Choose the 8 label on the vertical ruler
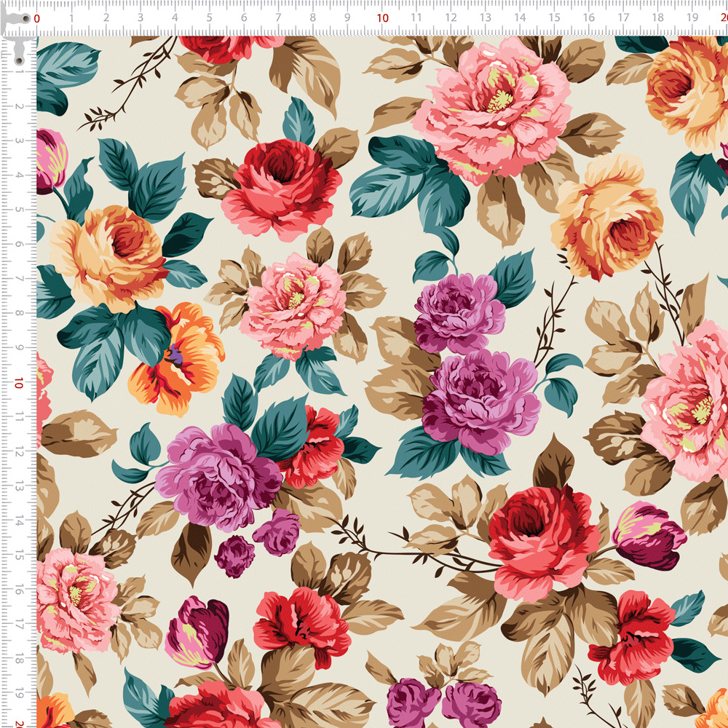 19,313
